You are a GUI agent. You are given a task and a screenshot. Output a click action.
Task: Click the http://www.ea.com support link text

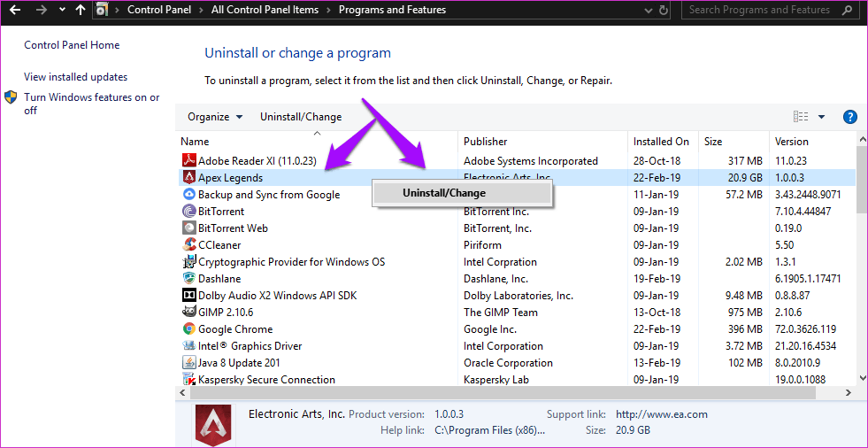point(662,414)
